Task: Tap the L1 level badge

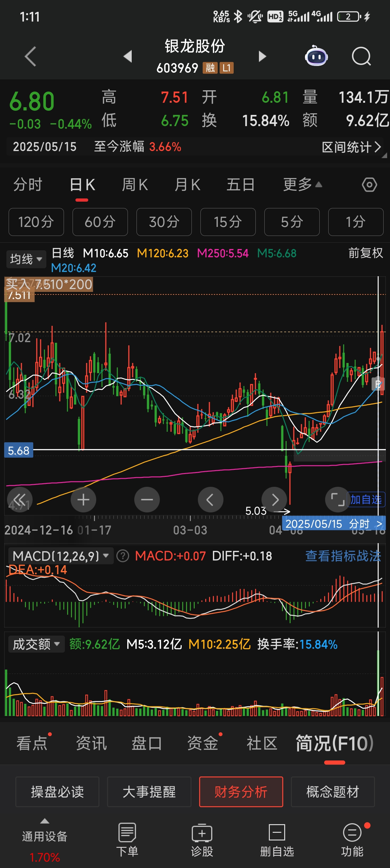Action: [226, 68]
